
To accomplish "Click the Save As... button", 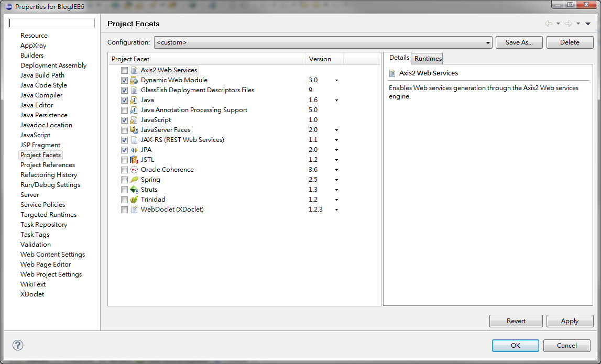I will coord(519,42).
